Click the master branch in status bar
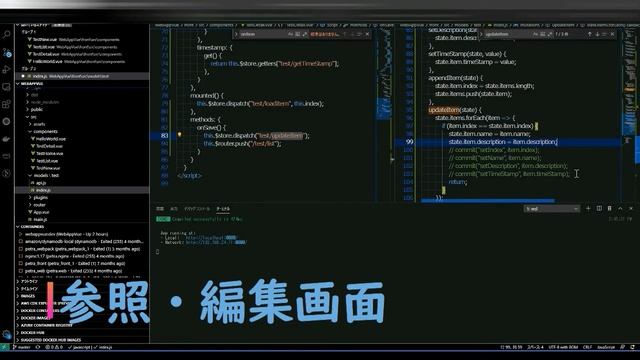Image resolution: width=640 pixels, height=360 pixels. 22,347
